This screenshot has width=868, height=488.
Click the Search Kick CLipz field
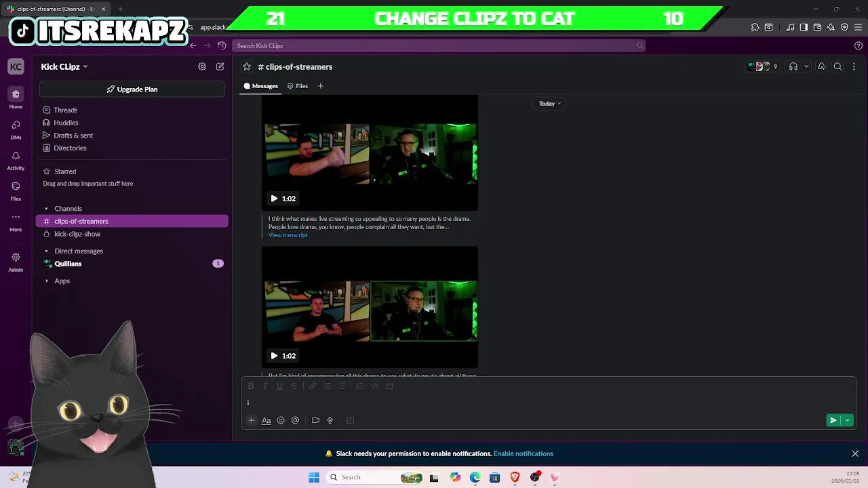tap(439, 45)
